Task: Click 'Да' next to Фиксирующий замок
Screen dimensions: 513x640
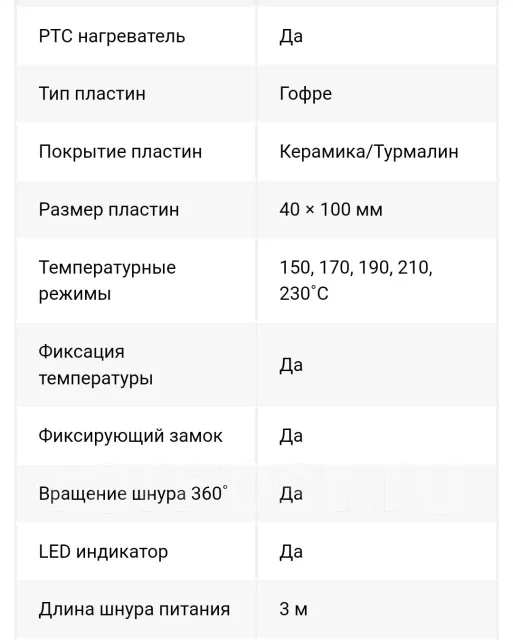Action: (x=291, y=436)
